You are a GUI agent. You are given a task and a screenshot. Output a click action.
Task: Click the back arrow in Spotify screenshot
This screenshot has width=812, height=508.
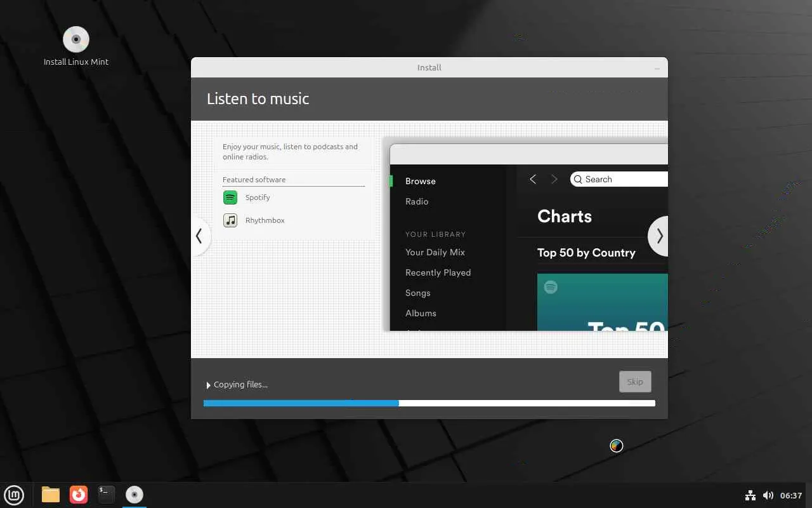point(533,180)
